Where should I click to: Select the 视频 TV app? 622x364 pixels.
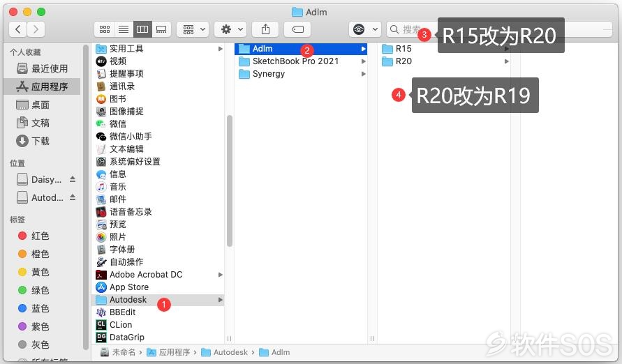tap(158, 61)
